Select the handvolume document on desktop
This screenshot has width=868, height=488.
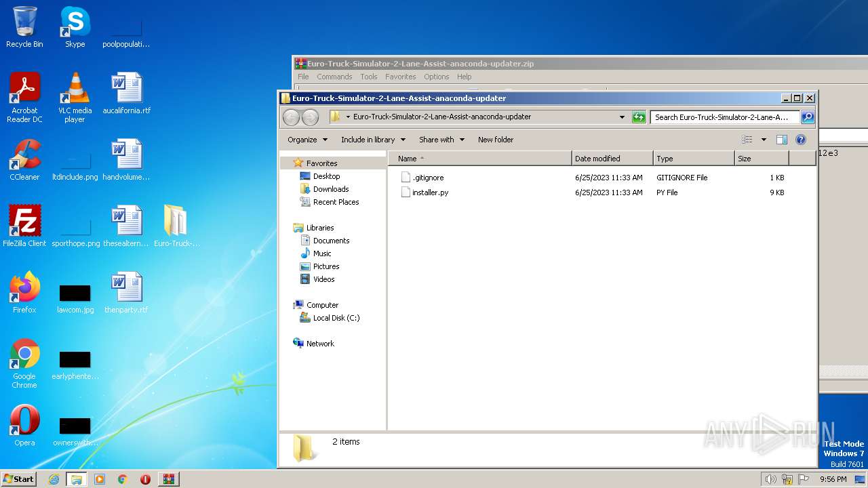[127, 160]
